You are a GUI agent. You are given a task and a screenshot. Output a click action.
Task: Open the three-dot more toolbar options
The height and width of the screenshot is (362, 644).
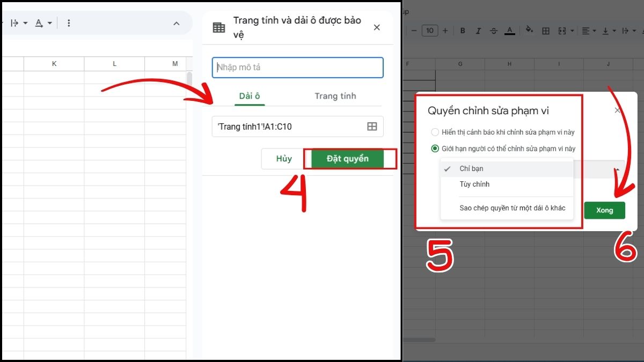click(x=68, y=23)
